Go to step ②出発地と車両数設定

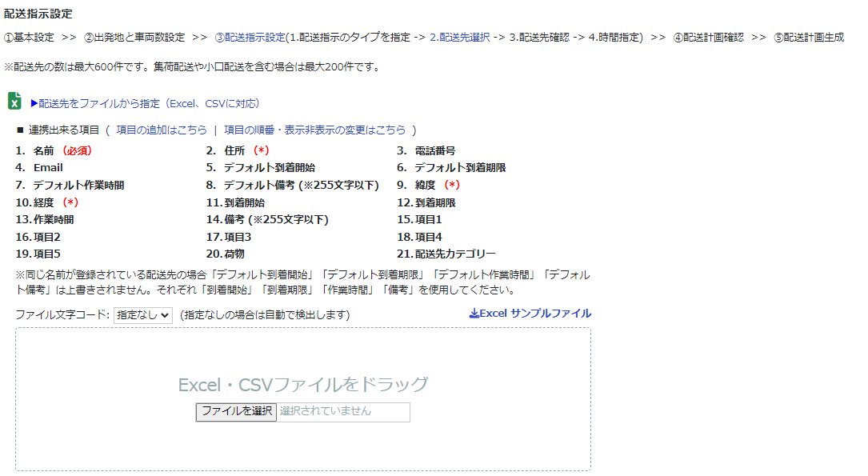(x=134, y=38)
